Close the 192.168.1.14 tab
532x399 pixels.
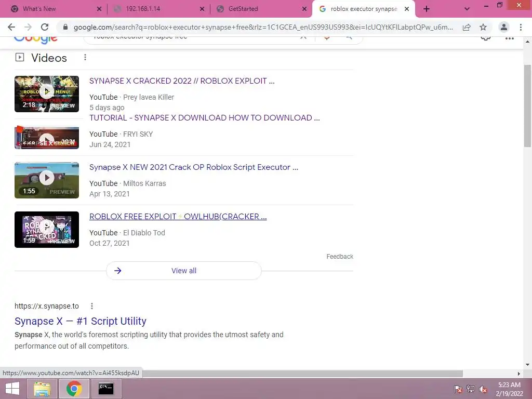pos(202,9)
